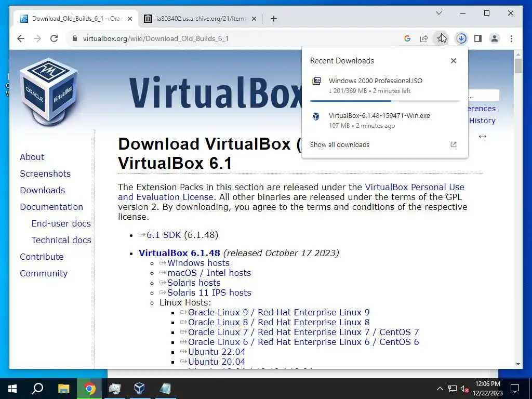Open Oracle Linux 7 / CentOS 7 link
The height and width of the screenshot is (399, 532).
coord(303,332)
